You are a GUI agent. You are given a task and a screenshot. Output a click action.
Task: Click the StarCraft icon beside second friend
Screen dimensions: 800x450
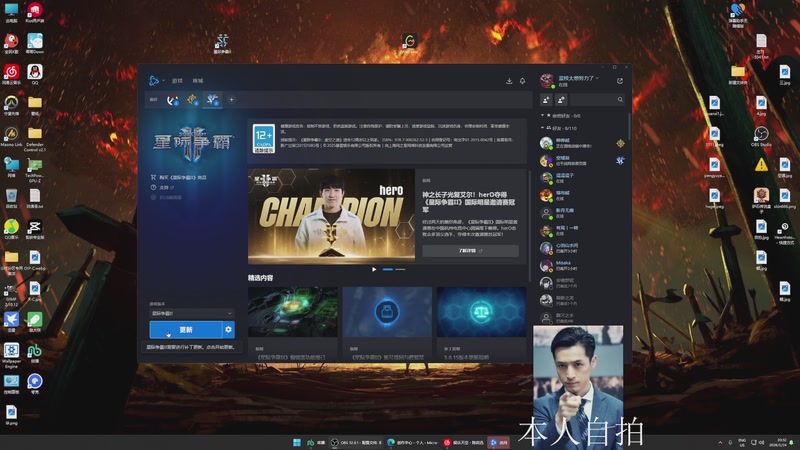click(x=620, y=161)
